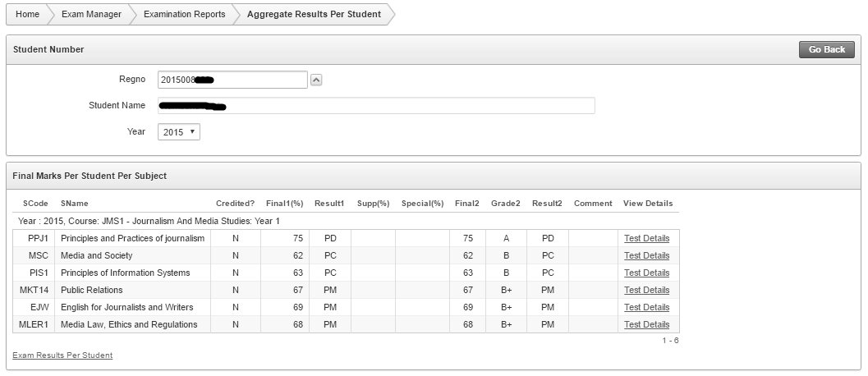868x376 pixels.
Task: Select Aggregate Results Per Student breadcrumb
Action: click(314, 14)
